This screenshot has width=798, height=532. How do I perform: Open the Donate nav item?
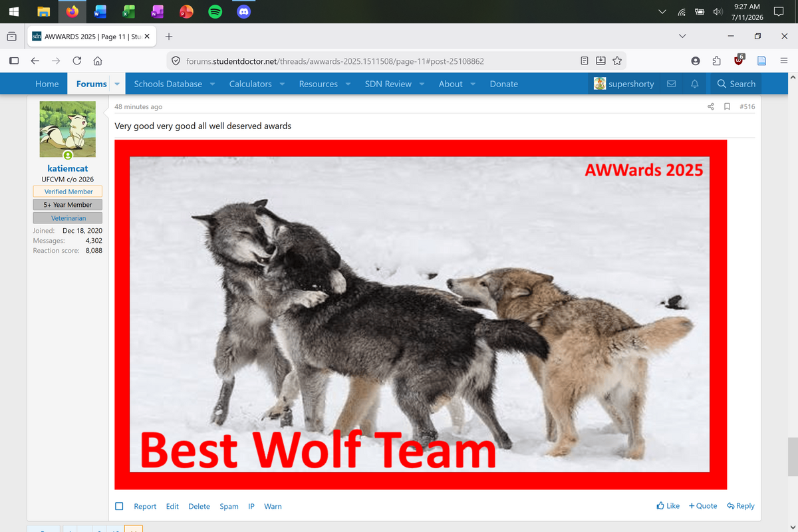click(504, 84)
